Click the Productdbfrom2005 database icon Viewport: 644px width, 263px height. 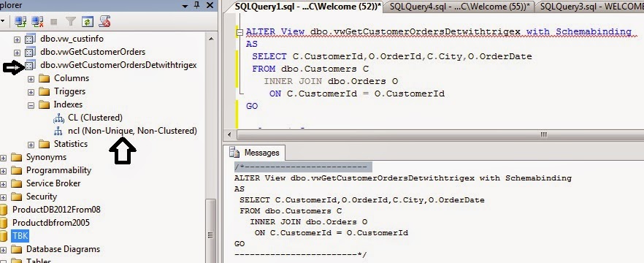click(4, 223)
